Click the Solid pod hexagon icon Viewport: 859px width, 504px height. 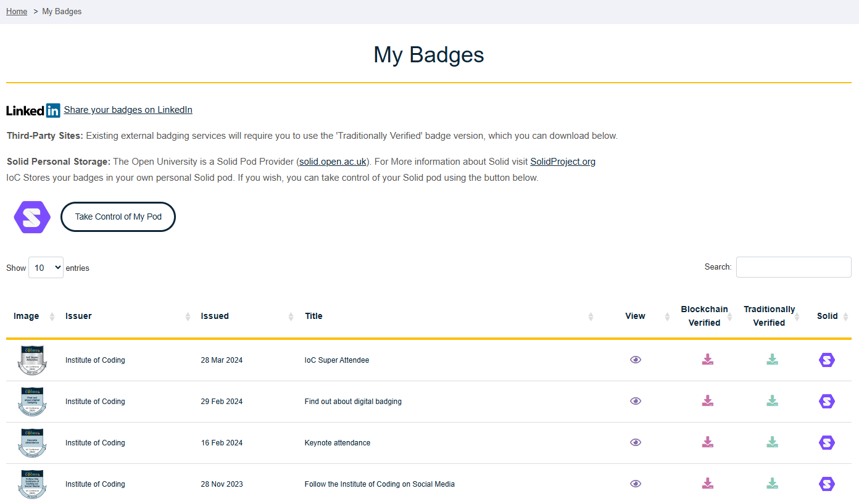(x=31, y=217)
